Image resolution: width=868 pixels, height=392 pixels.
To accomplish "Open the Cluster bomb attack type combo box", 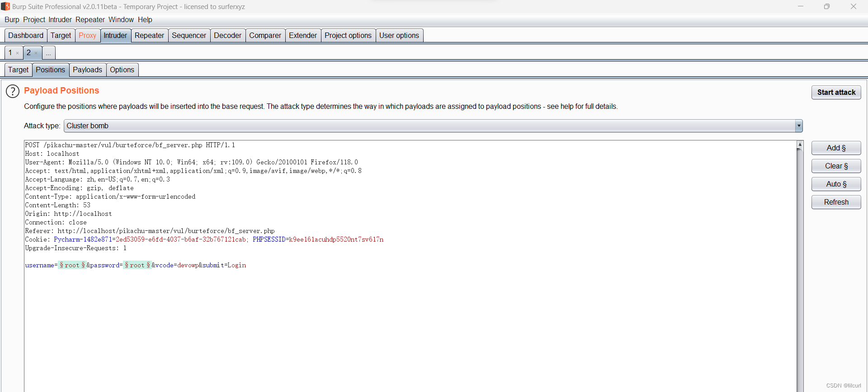I will 433,126.
